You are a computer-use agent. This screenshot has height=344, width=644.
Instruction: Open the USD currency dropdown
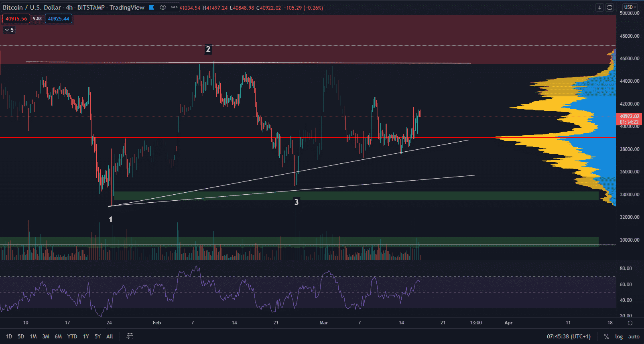[x=630, y=7]
